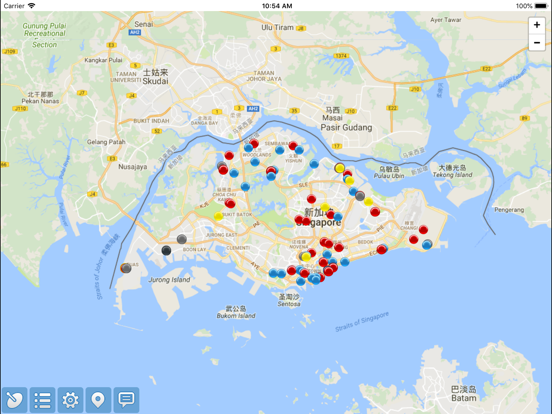Viewport: 552px width, 414px height.
Task: Zoom in with the plus button
Action: click(x=537, y=25)
